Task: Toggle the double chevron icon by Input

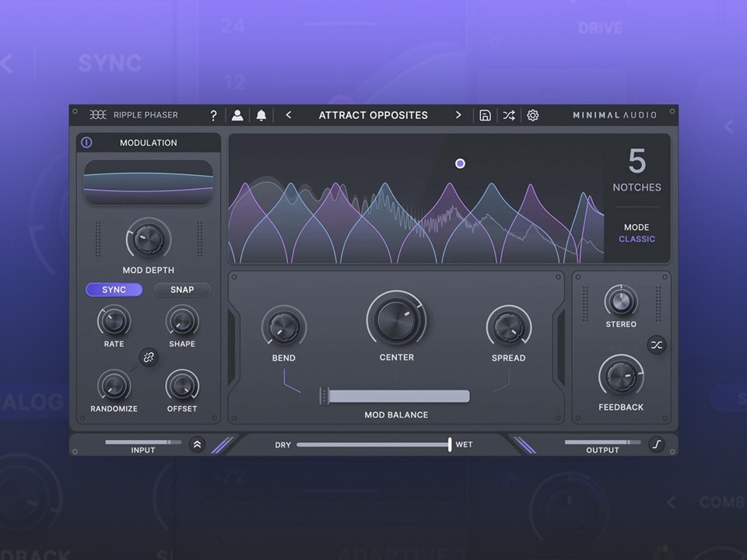Action: click(197, 445)
